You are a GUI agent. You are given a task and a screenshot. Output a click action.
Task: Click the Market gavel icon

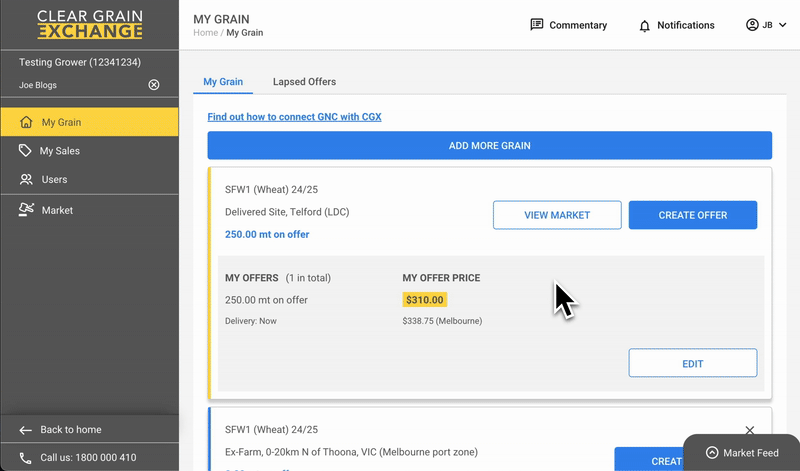26,210
